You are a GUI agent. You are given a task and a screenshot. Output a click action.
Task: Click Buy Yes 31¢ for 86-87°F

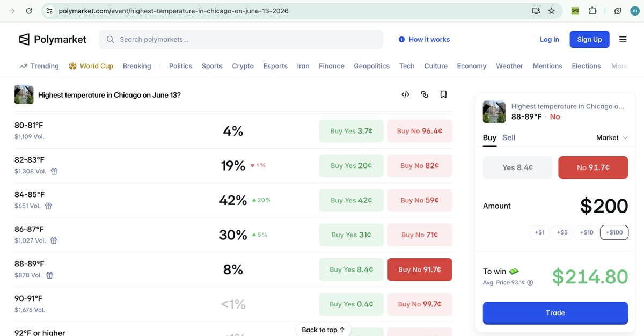pyautogui.click(x=352, y=235)
